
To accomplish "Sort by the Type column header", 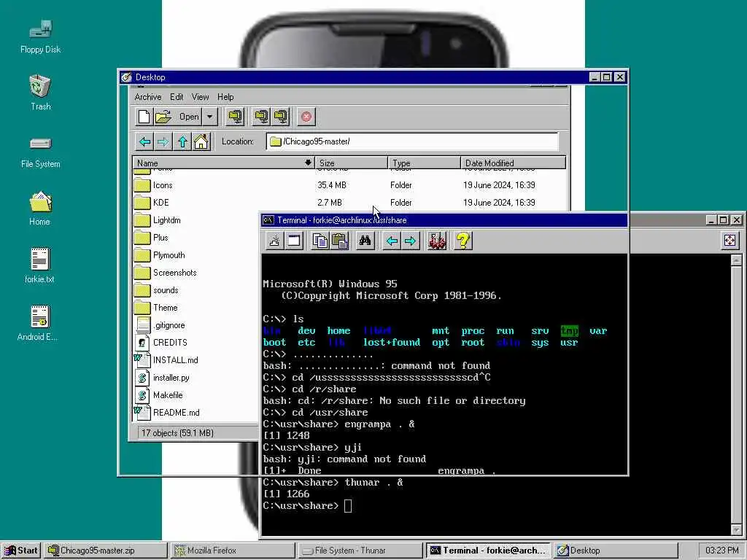I will [x=424, y=163].
